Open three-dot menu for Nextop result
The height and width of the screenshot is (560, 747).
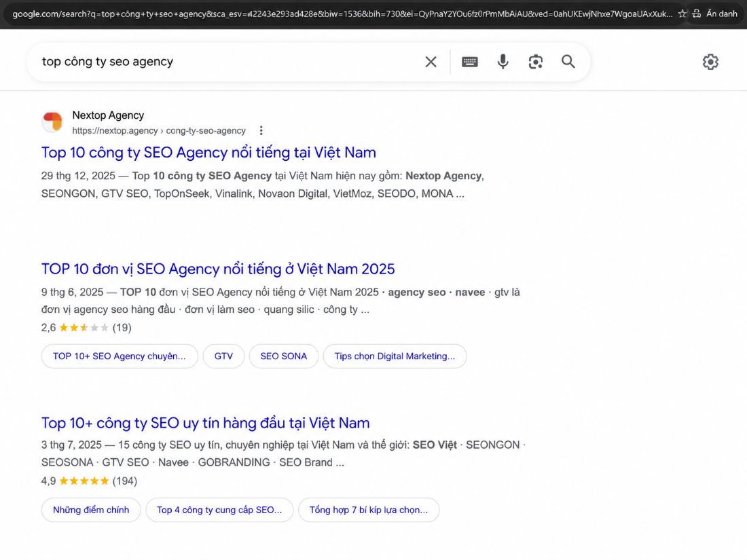[261, 130]
